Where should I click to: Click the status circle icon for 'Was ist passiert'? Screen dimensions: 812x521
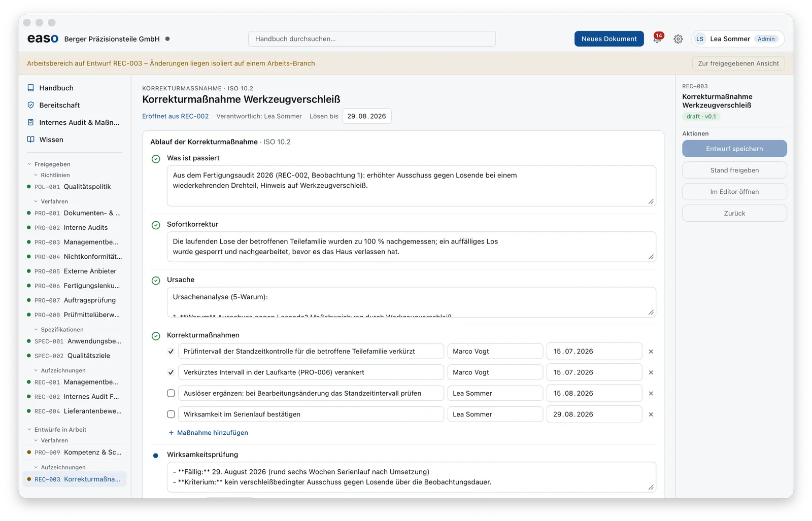click(156, 159)
